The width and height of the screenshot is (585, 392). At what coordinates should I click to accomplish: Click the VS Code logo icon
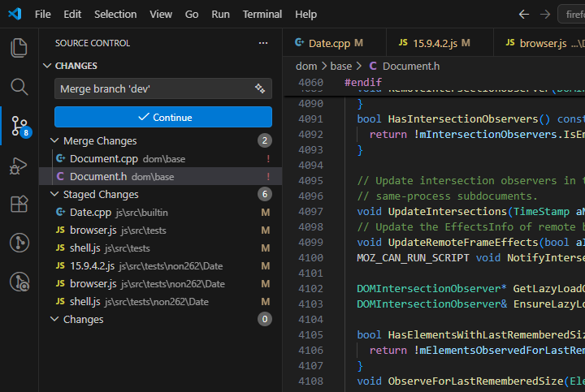pyautogui.click(x=15, y=14)
